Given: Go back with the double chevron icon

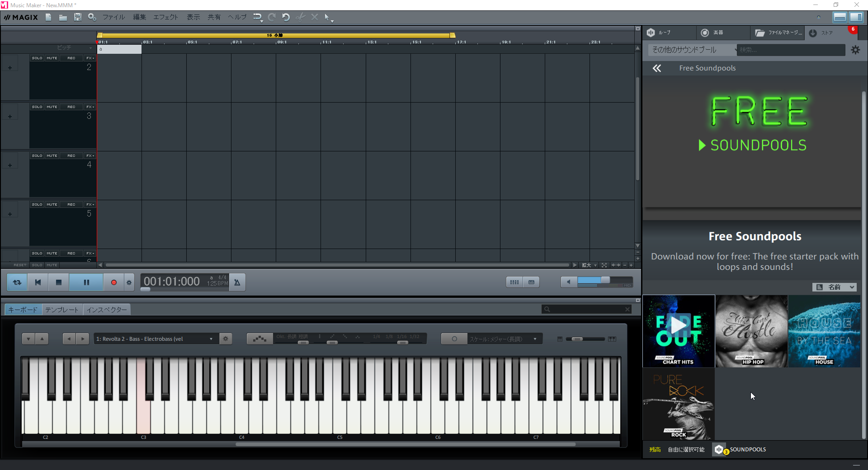Looking at the screenshot, I should 657,68.
